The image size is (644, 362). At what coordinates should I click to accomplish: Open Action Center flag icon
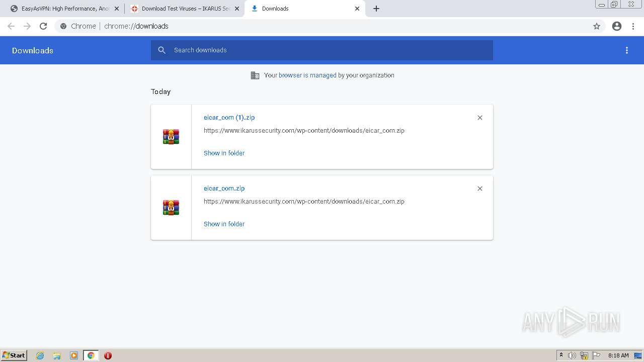coord(596,355)
